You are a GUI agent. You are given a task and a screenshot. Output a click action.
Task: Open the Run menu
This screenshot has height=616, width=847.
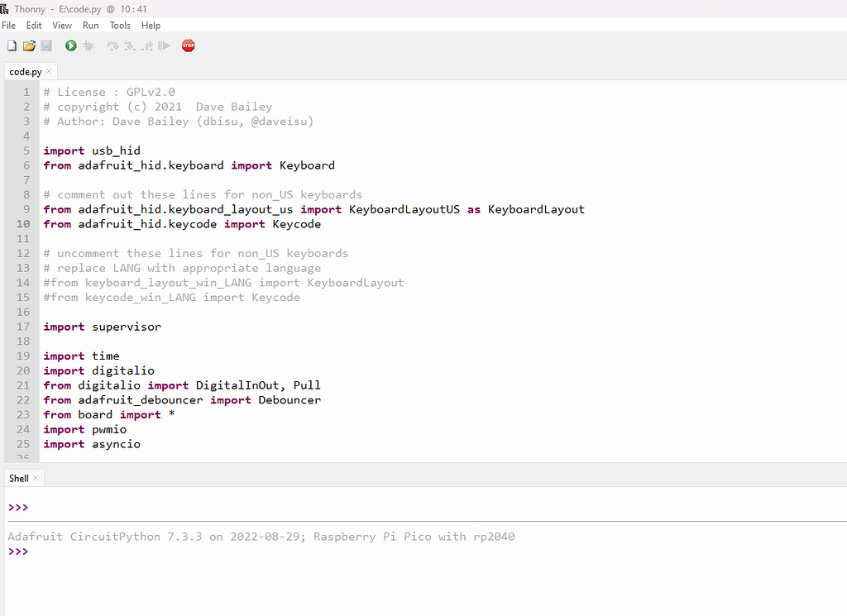[91, 26]
